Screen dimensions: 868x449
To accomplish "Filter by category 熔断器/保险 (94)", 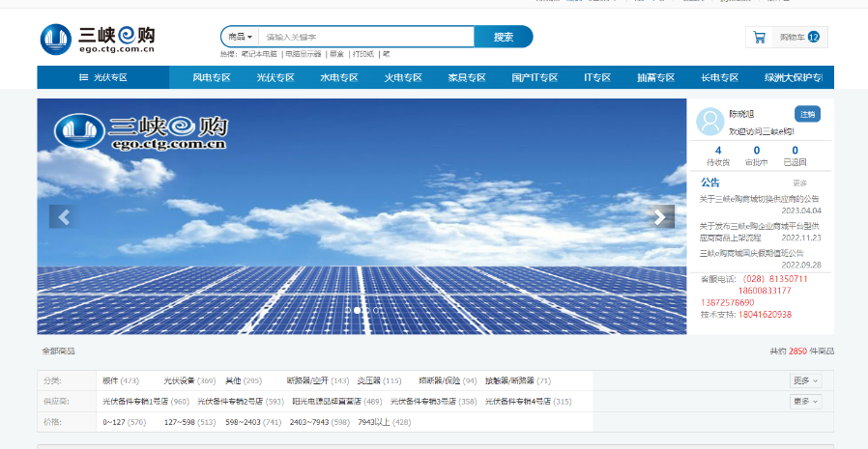I will [x=448, y=381].
